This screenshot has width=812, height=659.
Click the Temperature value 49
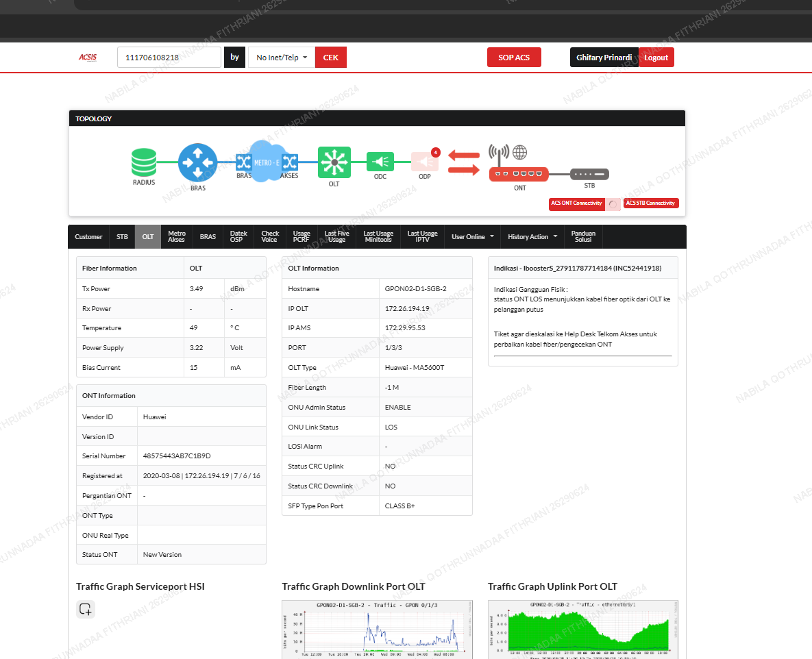[x=194, y=327]
